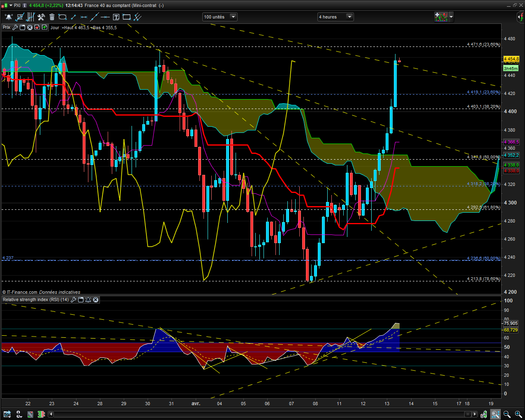Click the Relative strength index (RSI) (14) label
The width and height of the screenshot is (525, 420).
pos(36,299)
